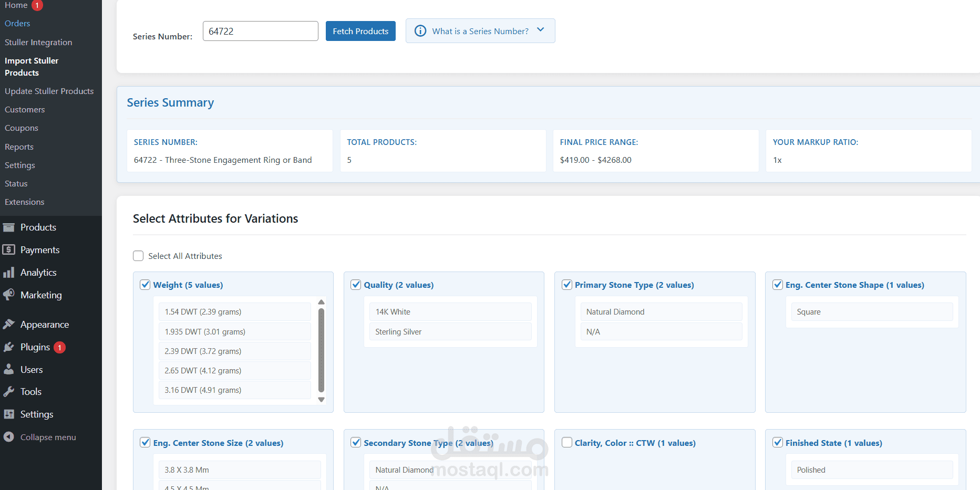
Task: Click the Products archive icon in sidebar
Action: point(9,227)
